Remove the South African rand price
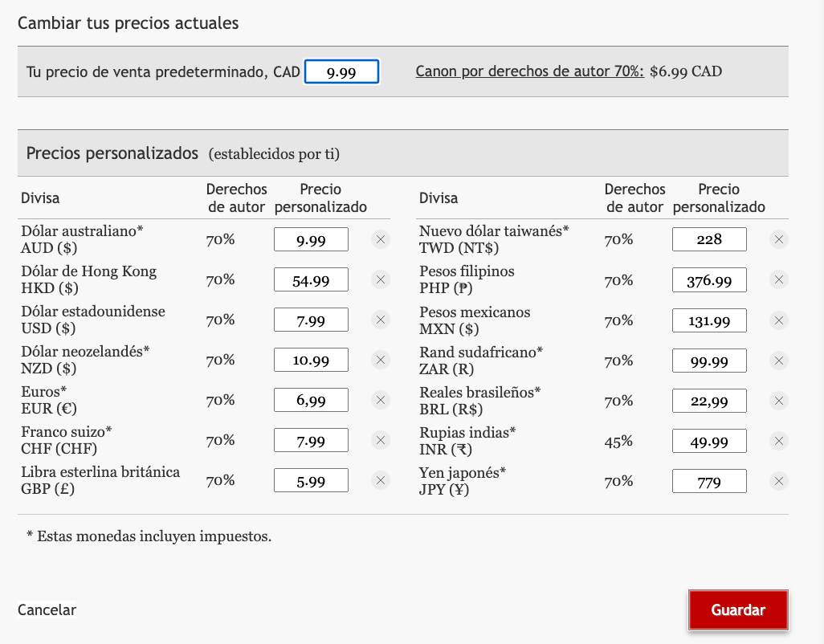Image resolution: width=824 pixels, height=644 pixels. pyautogui.click(x=778, y=360)
